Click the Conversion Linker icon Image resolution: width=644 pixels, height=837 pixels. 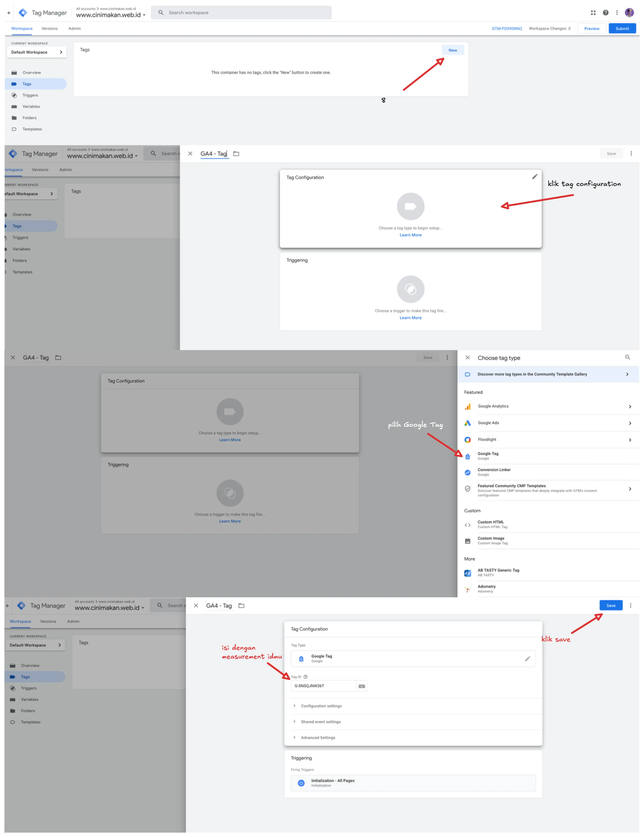(467, 472)
